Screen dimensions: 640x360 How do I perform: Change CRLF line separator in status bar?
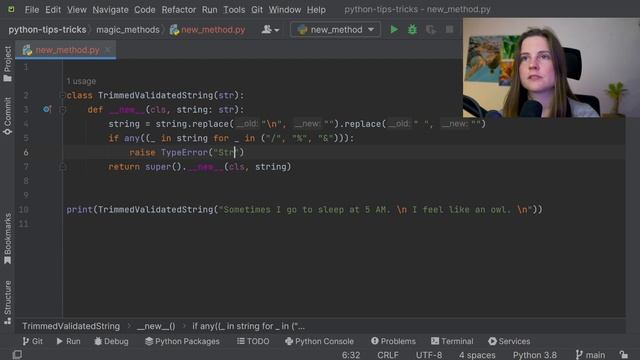click(388, 355)
